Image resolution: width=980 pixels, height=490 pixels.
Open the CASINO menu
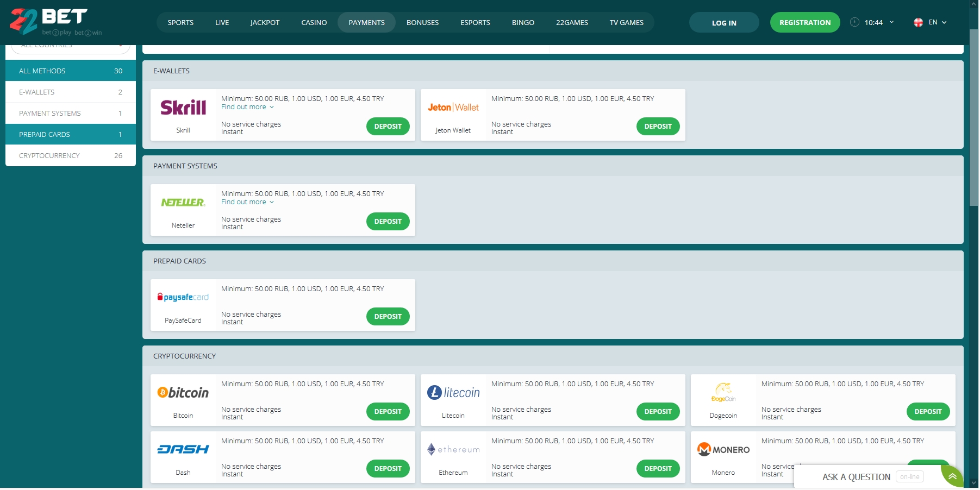pyautogui.click(x=314, y=22)
